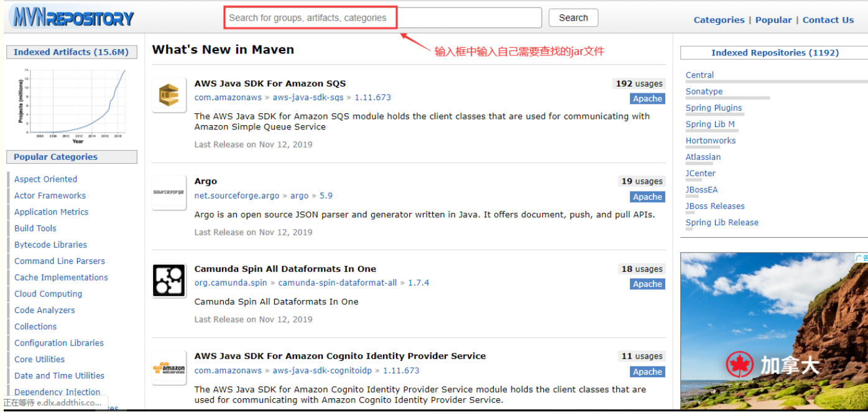Open the Indexed Repositories (1192) header
The image size is (868, 412).
click(775, 53)
